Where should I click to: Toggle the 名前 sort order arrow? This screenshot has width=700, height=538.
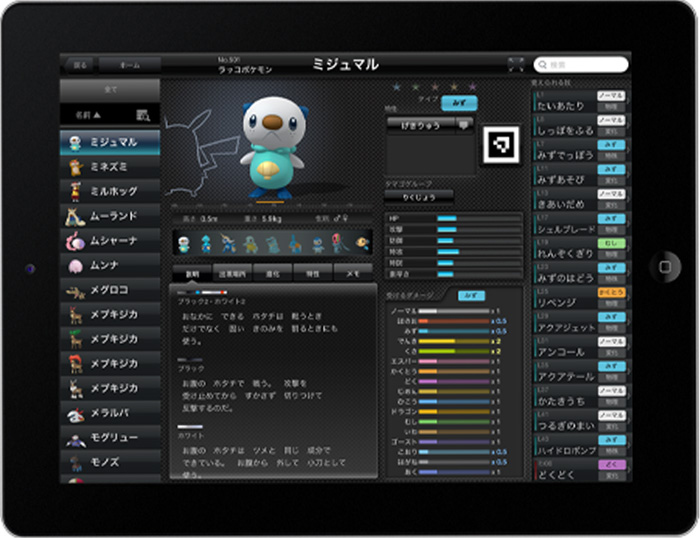[97, 115]
